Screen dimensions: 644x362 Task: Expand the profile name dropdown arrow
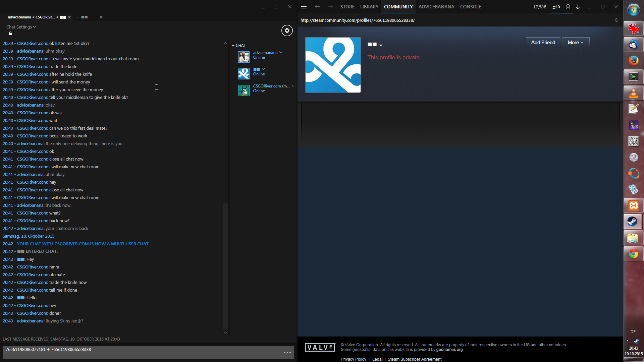(381, 45)
